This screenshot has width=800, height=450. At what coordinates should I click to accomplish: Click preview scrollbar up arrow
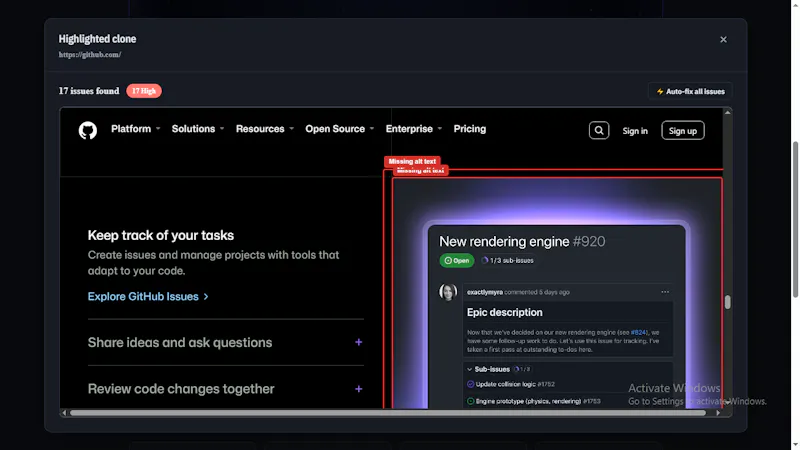click(x=728, y=112)
